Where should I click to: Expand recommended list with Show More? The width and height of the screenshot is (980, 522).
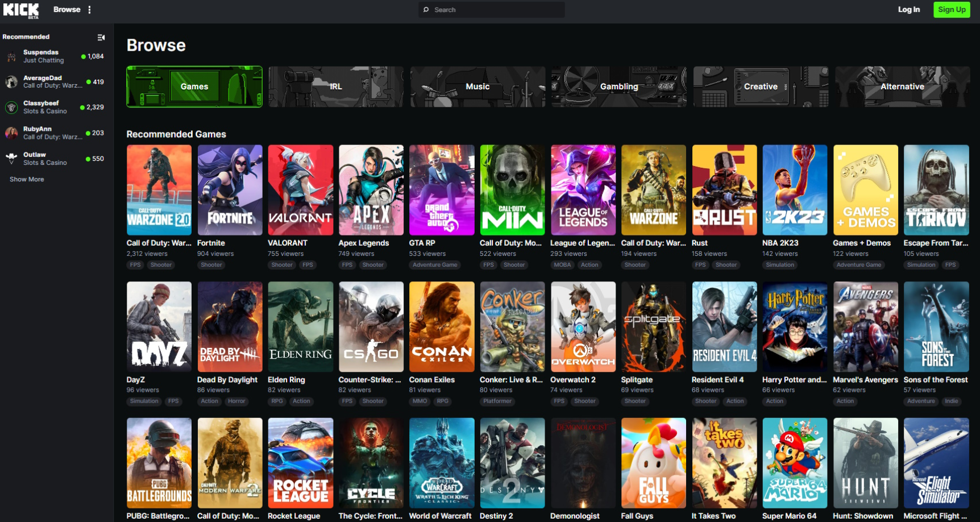tap(27, 179)
